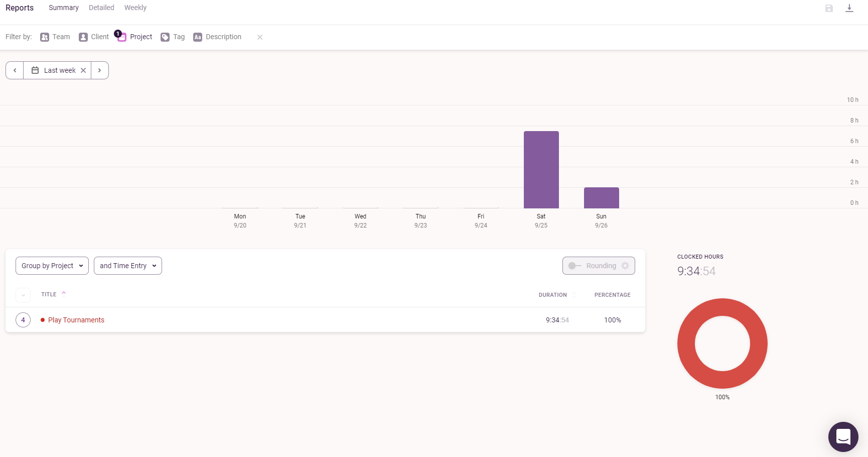Toggle the Rounding switch
Image resolution: width=868 pixels, height=457 pixels.
point(575,266)
